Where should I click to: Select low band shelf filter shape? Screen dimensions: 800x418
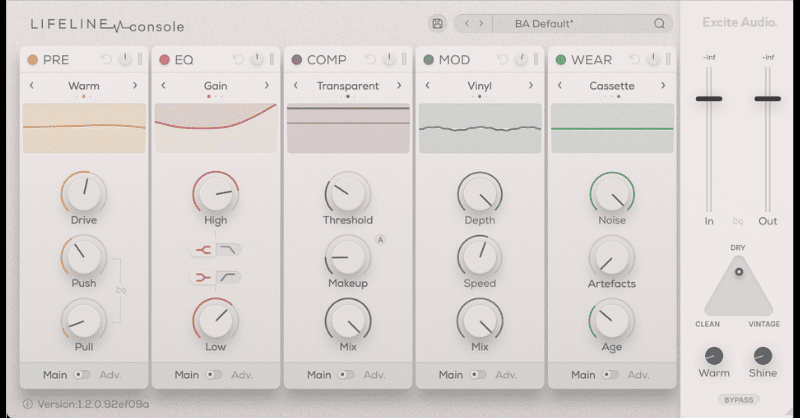[x=228, y=277]
